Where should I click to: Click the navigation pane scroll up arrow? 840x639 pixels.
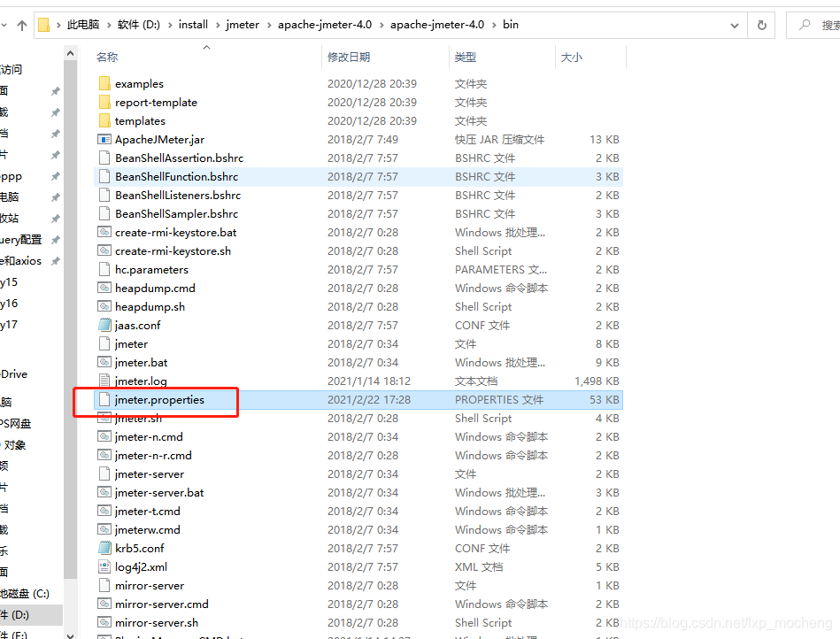(x=70, y=53)
